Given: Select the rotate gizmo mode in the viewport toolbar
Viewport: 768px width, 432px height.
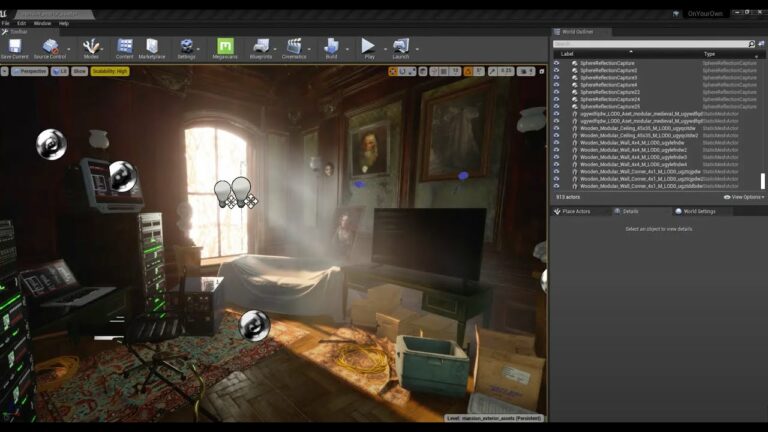Looking at the screenshot, I should pyautogui.click(x=402, y=72).
